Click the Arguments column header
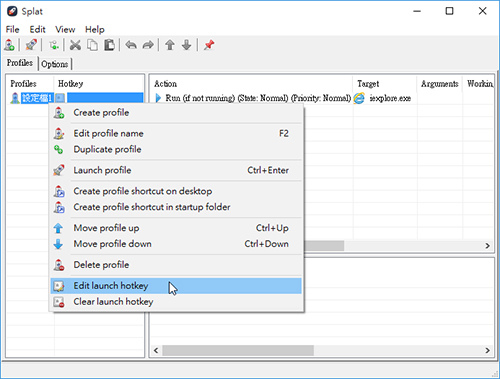 click(x=440, y=83)
